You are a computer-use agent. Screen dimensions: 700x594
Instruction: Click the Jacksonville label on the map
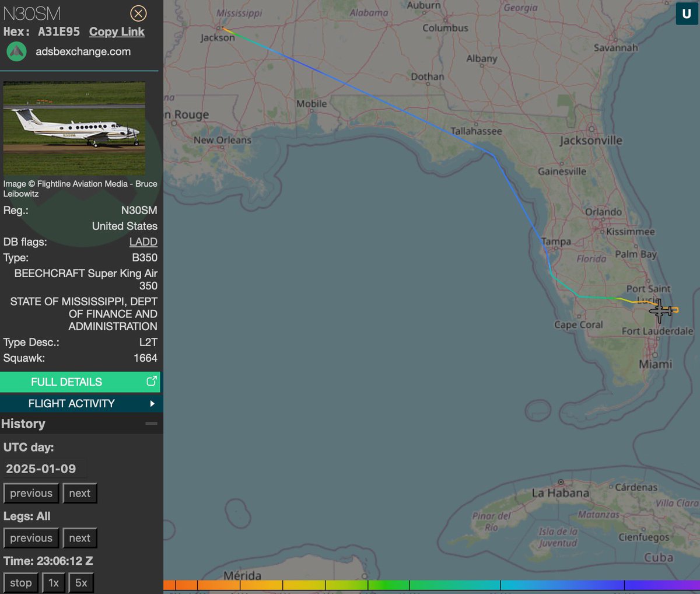591,141
